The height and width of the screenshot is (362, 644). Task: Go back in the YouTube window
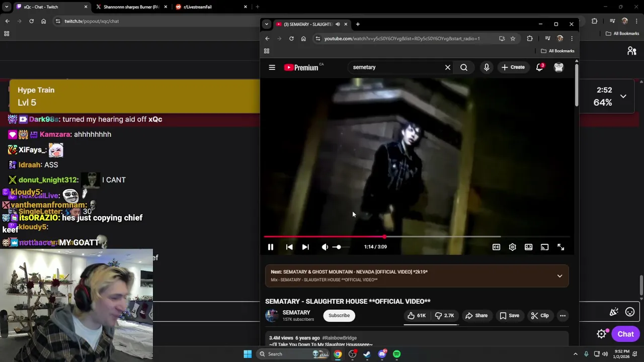point(267,39)
